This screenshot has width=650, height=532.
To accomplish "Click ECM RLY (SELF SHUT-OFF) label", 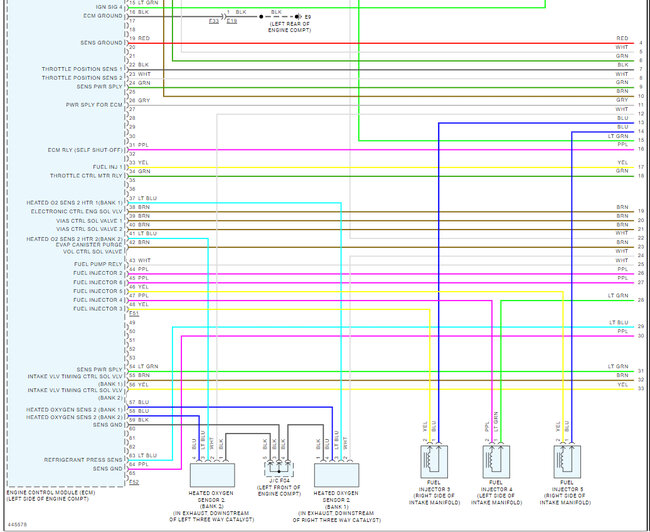I will (85, 150).
